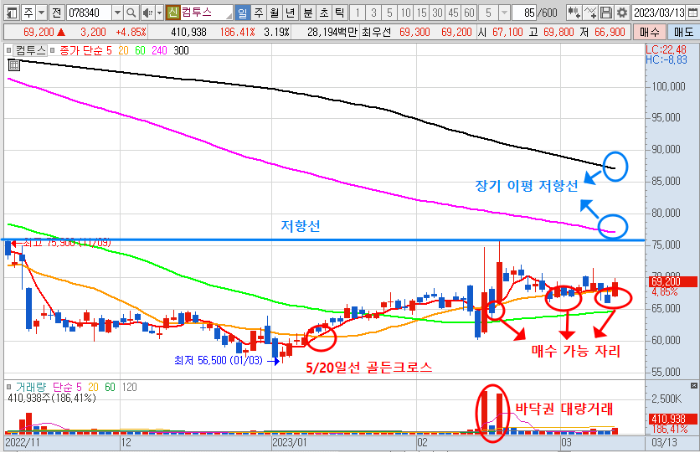Click the 최우선 best quote label
Viewport: 700px width, 452px height.
pos(377,32)
